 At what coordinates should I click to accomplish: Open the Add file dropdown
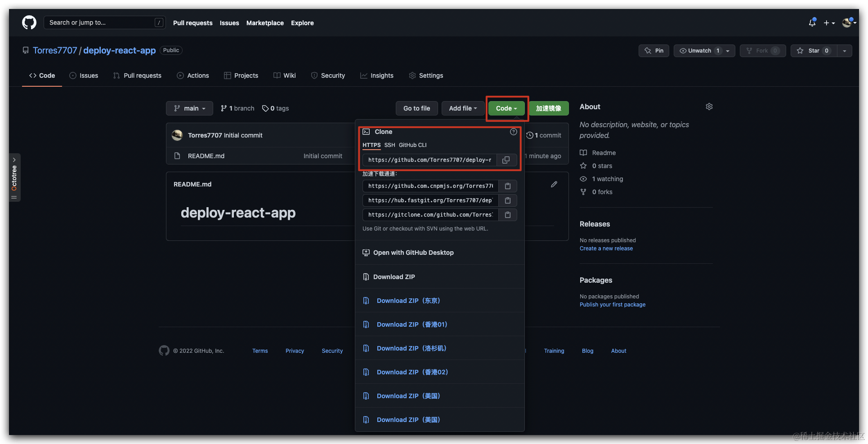463,108
